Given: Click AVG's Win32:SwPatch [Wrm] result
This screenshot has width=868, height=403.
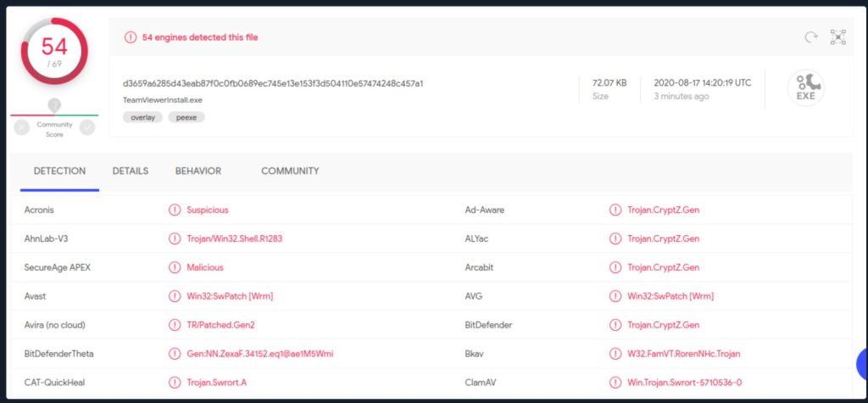Looking at the screenshot, I should pos(670,296).
